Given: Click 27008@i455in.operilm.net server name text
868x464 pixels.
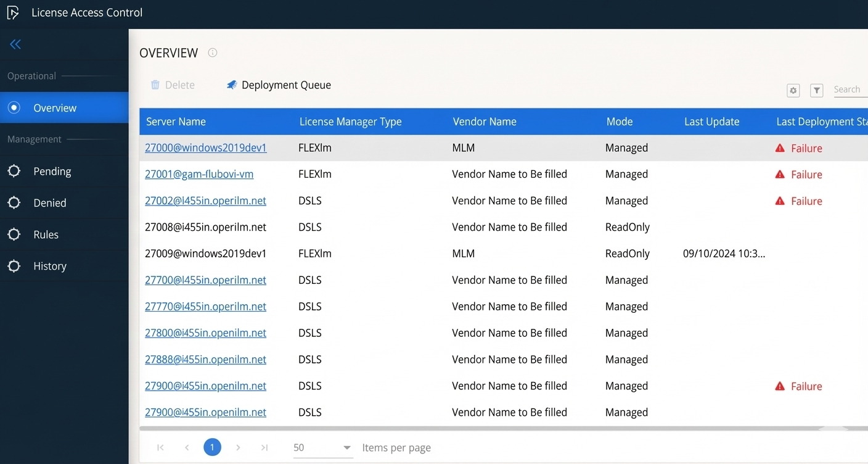Looking at the screenshot, I should tap(206, 227).
